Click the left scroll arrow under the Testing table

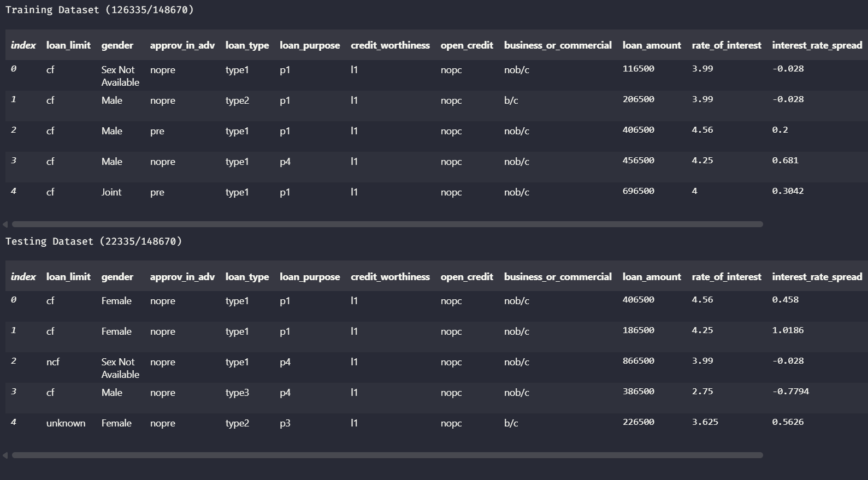[5, 455]
